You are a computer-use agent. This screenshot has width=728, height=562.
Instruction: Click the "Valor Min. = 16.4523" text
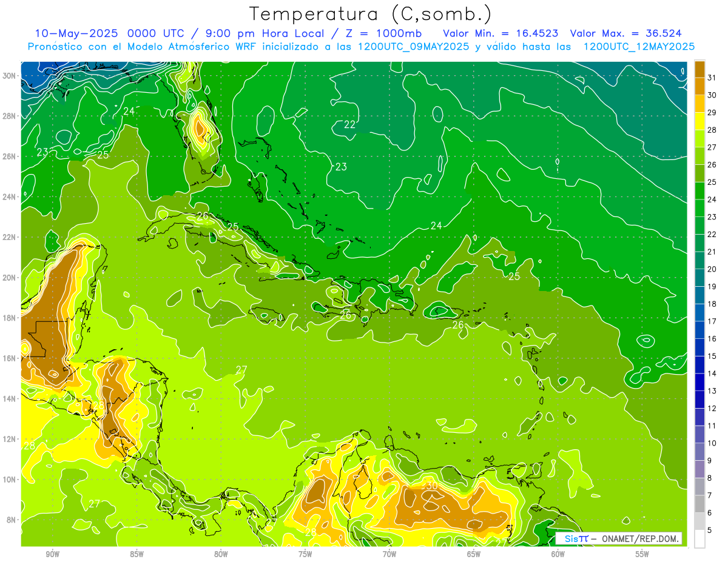pyautogui.click(x=500, y=33)
